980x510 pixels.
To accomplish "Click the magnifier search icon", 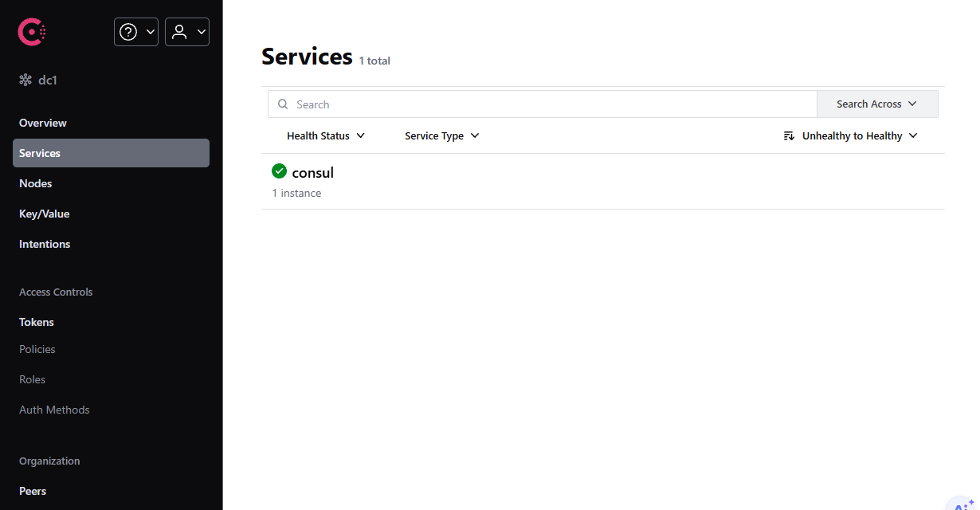I will pos(283,104).
